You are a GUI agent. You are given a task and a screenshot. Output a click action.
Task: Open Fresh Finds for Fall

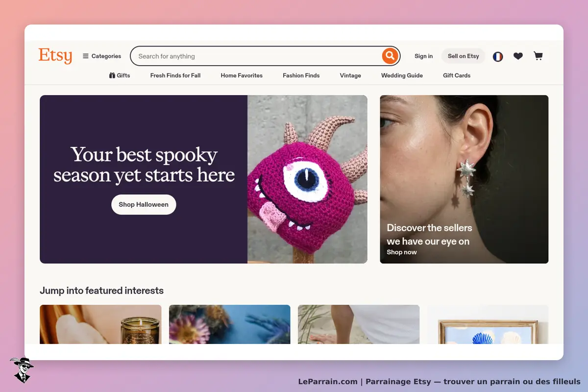click(175, 75)
